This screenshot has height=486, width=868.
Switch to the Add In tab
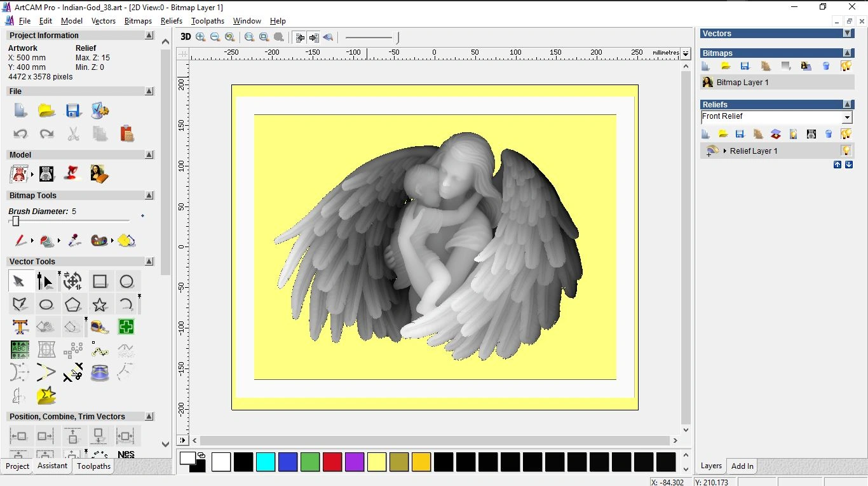point(742,466)
